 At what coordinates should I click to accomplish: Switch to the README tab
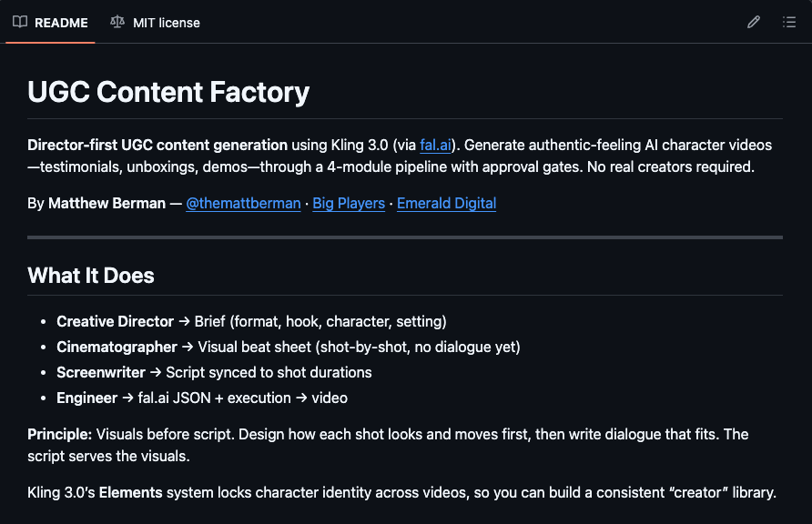61,22
